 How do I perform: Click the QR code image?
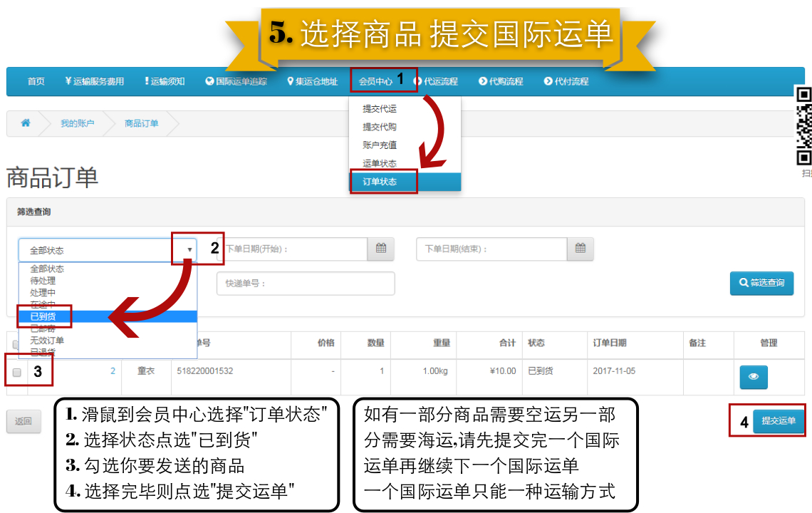[803, 126]
